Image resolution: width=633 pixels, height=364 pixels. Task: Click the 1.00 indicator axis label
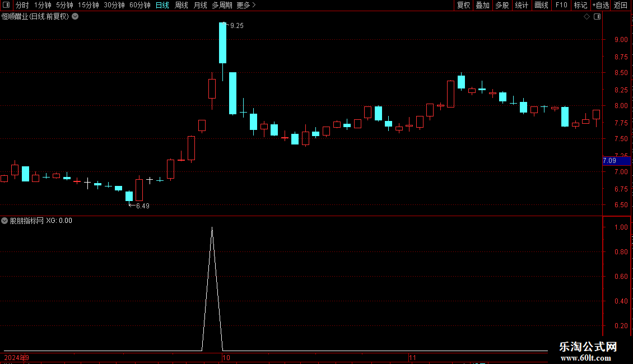click(x=621, y=227)
